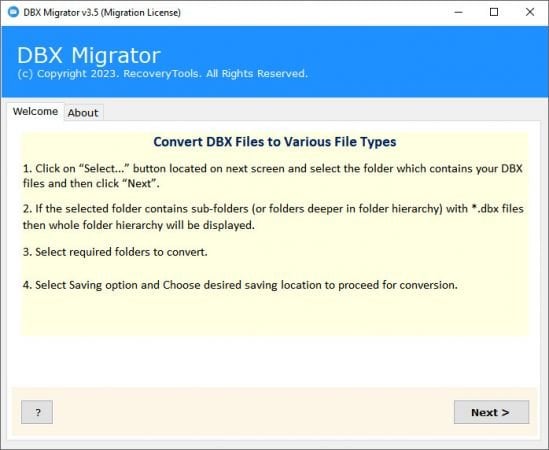Image resolution: width=549 pixels, height=450 pixels.
Task: Select instruction step 2 about sub-folders hierarchy
Action: [273, 217]
